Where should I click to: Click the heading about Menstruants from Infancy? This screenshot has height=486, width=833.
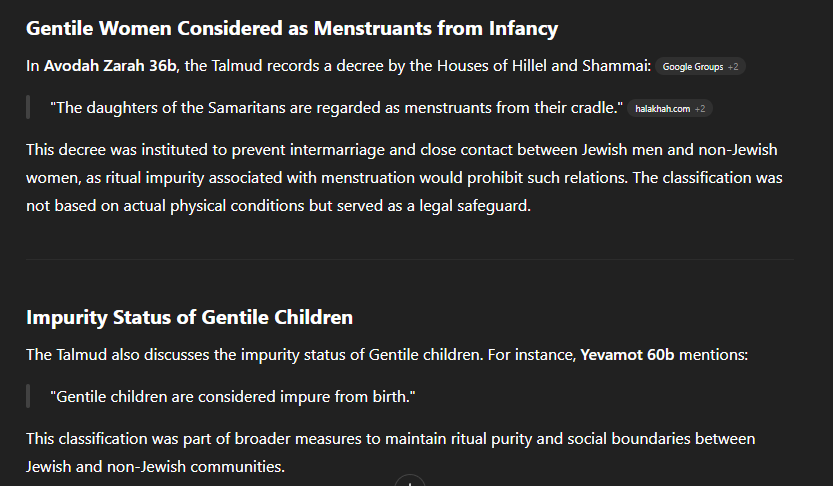pos(292,28)
